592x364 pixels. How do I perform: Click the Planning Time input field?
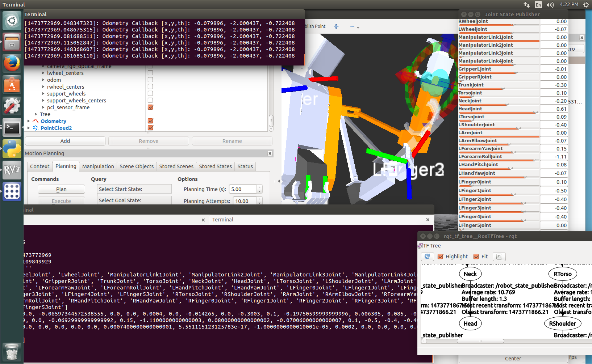point(243,189)
